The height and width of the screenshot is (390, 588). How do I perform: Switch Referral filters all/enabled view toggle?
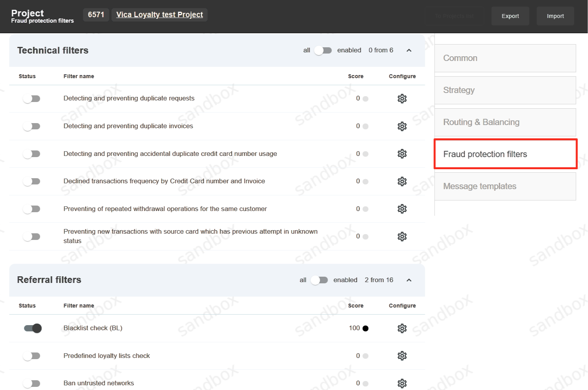[319, 280]
